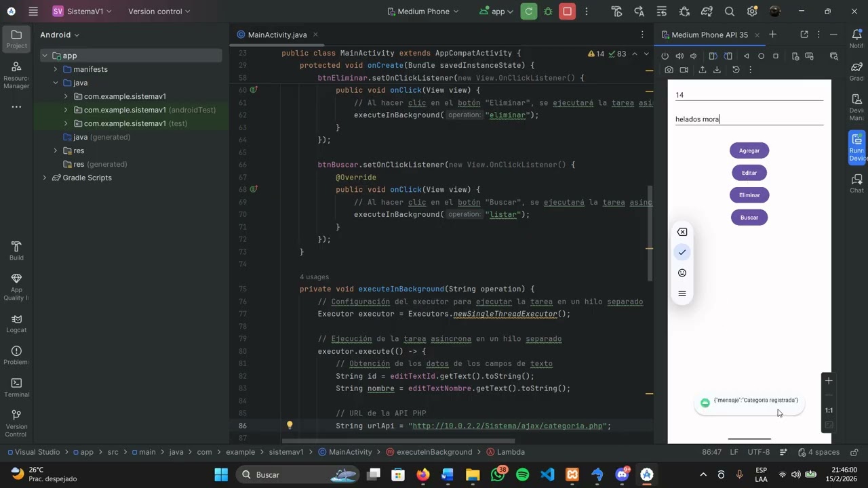Click the Debug app bug icon
Screen dimensions: 868x488
click(548, 12)
